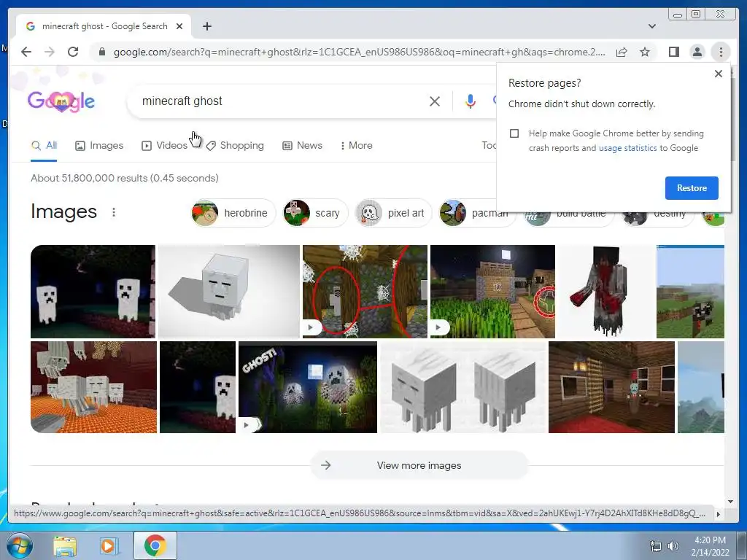
Task: Filter images by scary chip
Action: pyautogui.click(x=315, y=213)
